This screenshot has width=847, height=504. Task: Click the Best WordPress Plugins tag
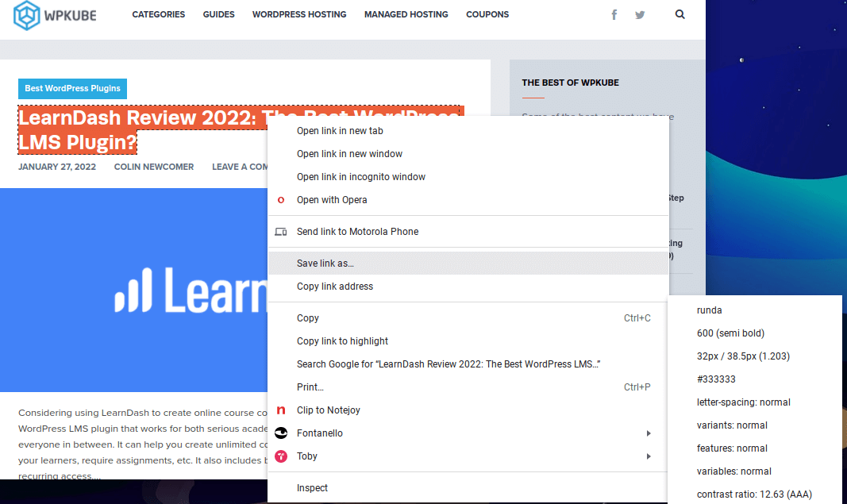tap(72, 89)
